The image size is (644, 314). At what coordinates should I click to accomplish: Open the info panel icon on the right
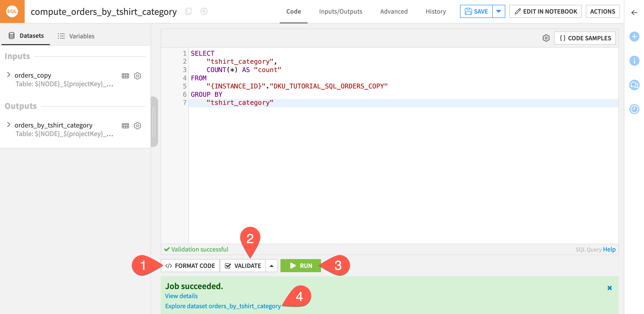click(634, 60)
